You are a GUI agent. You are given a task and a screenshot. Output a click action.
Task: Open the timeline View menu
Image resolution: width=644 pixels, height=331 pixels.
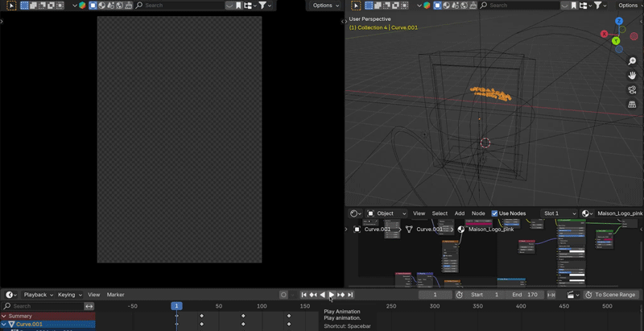(93, 295)
